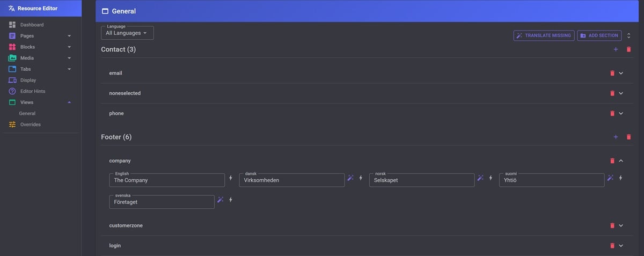Click the magic wand icon beside dansk field
Image resolution: width=644 pixels, height=256 pixels.
[350, 178]
